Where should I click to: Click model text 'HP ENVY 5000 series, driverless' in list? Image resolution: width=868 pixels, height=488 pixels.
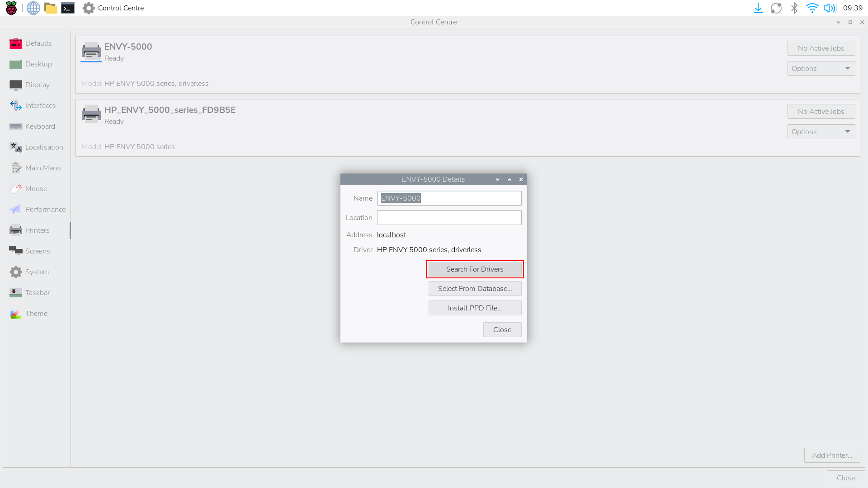156,84
